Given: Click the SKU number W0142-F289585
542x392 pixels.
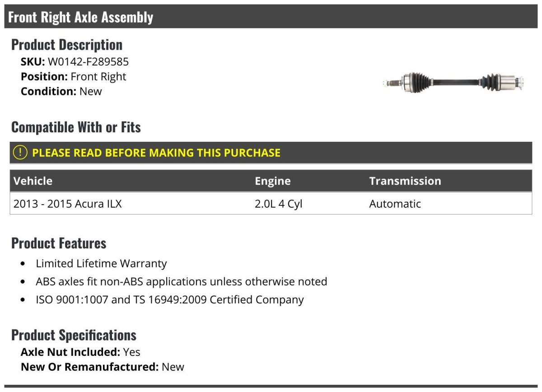Looking at the screenshot, I should click(88, 62).
